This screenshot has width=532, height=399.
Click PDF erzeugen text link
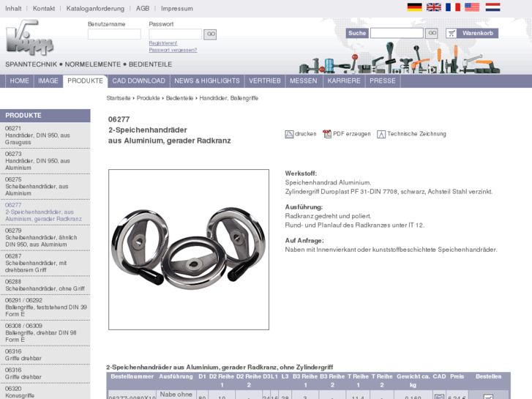[x=351, y=134]
